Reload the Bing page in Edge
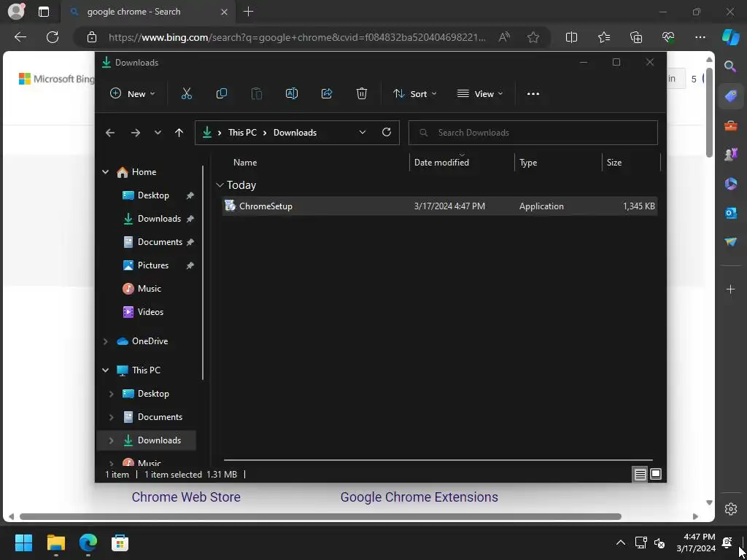This screenshot has width=747, height=560. point(53,37)
